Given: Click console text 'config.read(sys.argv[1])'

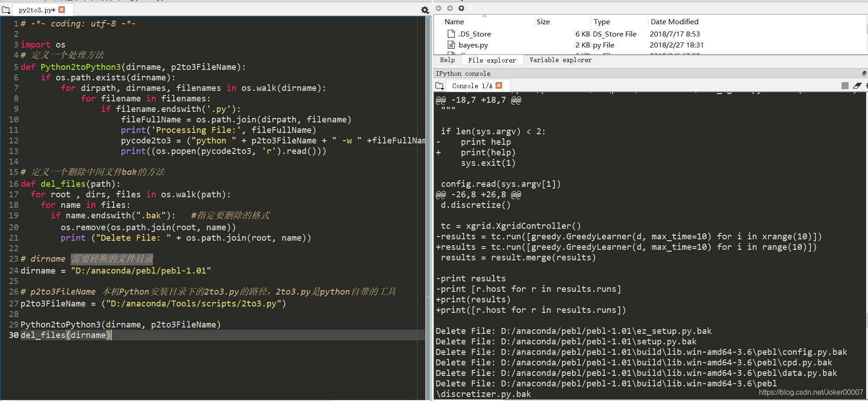Looking at the screenshot, I should (501, 184).
